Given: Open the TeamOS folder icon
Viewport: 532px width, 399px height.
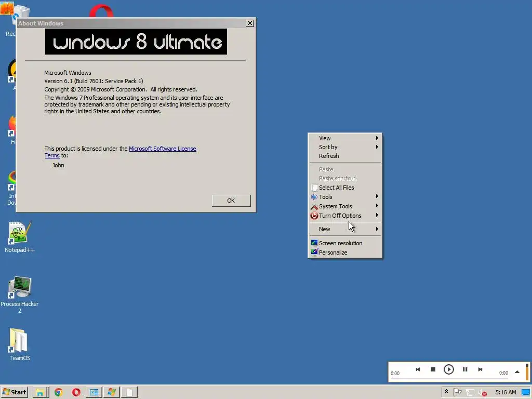Looking at the screenshot, I should (x=19, y=344).
